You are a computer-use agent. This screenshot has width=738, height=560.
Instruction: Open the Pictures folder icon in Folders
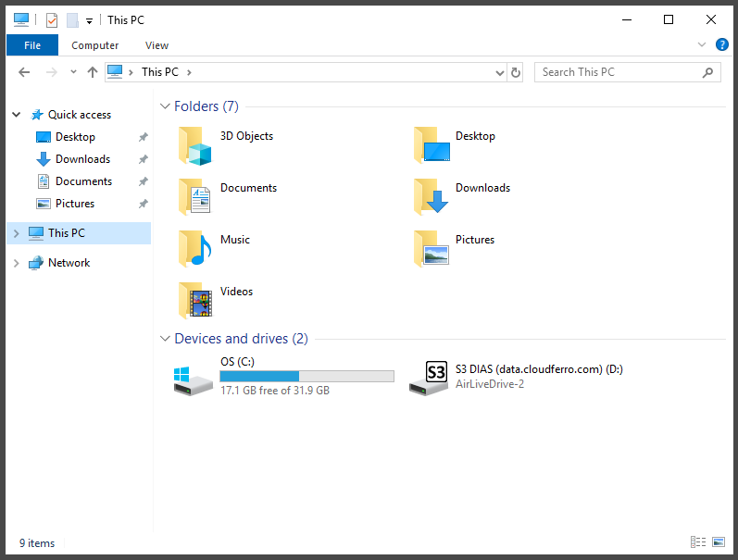coord(432,248)
